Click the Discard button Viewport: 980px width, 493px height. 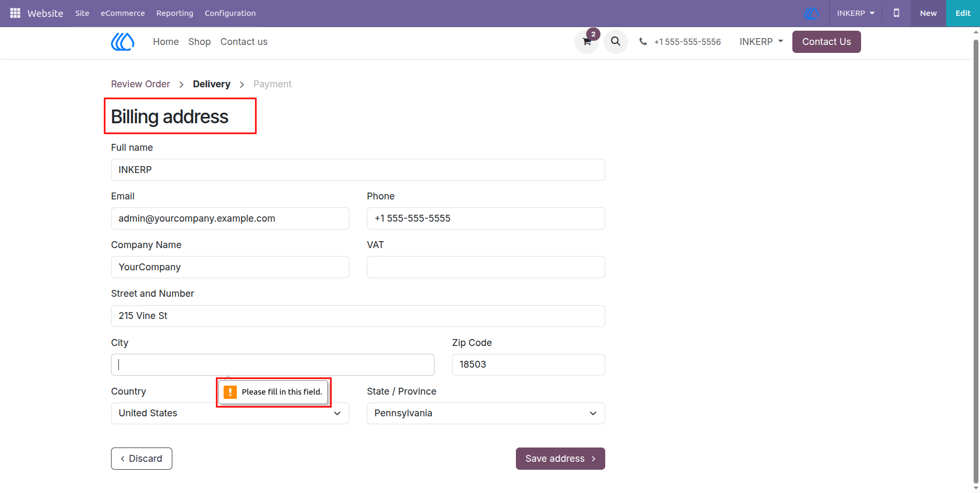click(142, 459)
